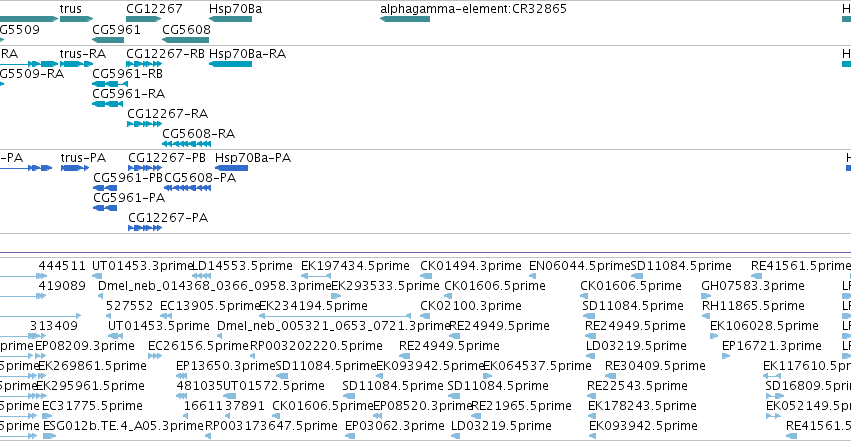This screenshot has height=441, width=851.
Task: Select the trus gene label
Action: click(x=71, y=9)
